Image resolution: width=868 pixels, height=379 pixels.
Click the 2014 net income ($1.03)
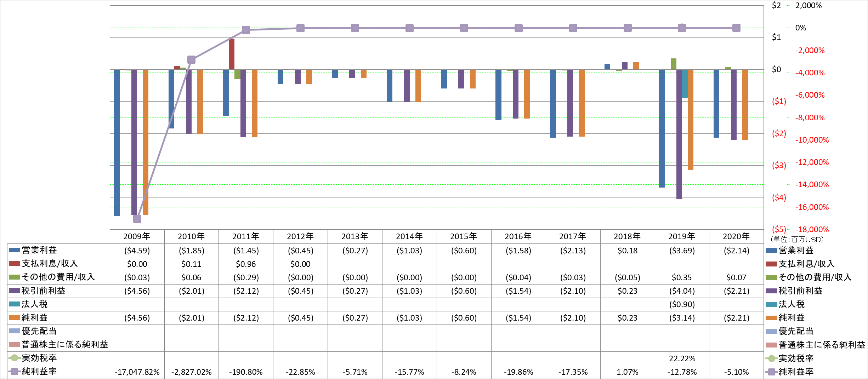pos(409,318)
